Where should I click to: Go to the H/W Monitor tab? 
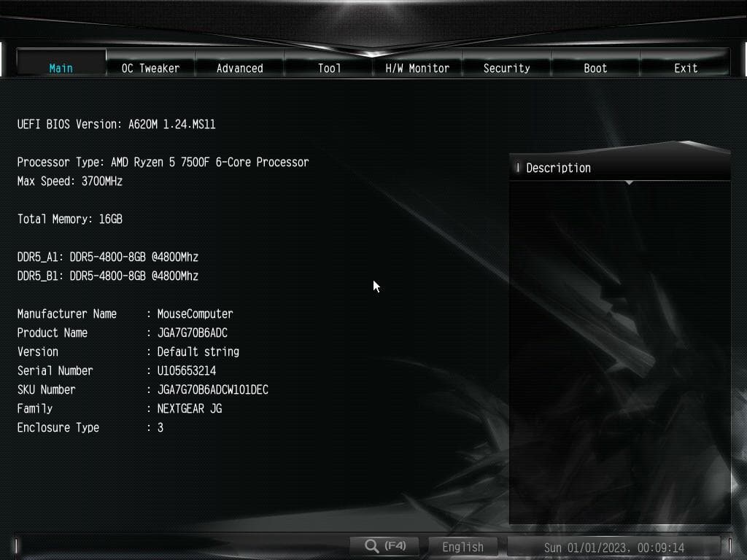pyautogui.click(x=417, y=63)
